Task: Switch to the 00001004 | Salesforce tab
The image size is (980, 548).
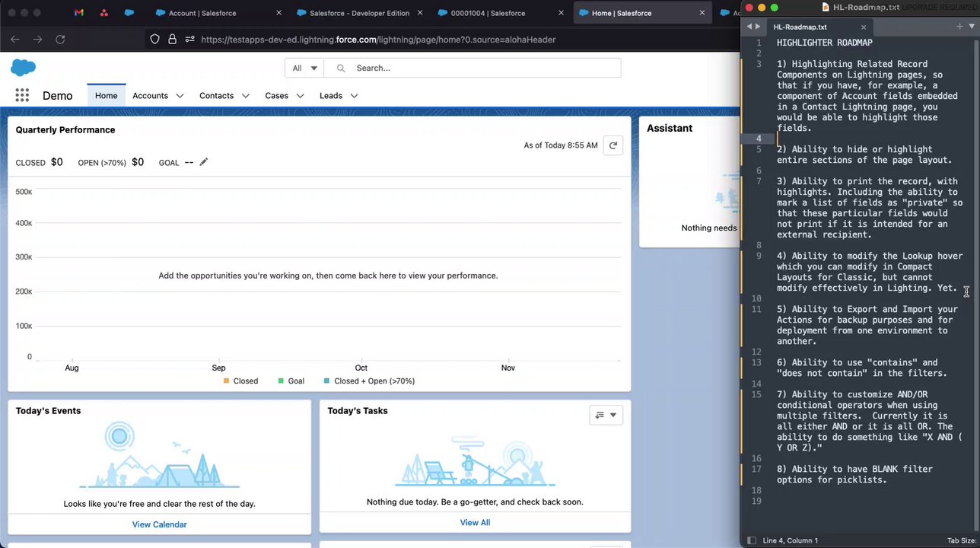Action: (x=499, y=13)
